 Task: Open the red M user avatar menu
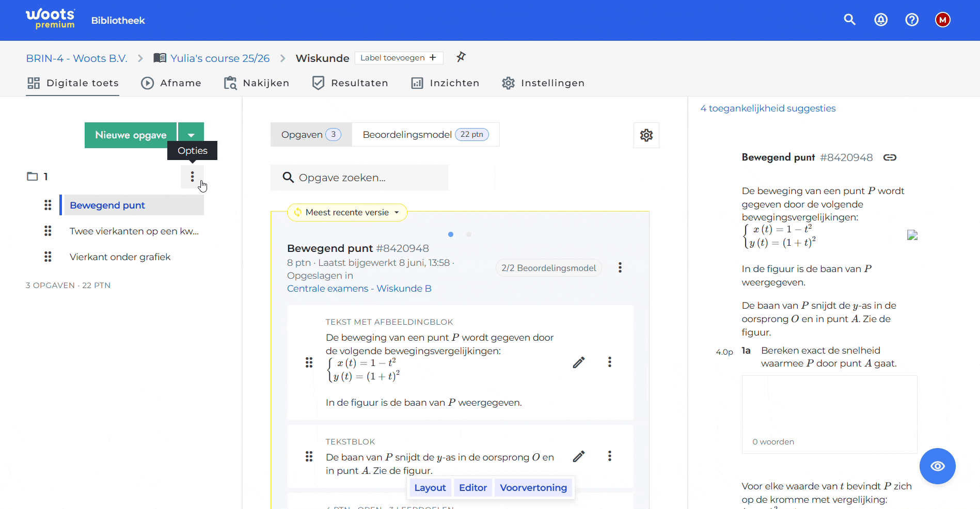[943, 20]
